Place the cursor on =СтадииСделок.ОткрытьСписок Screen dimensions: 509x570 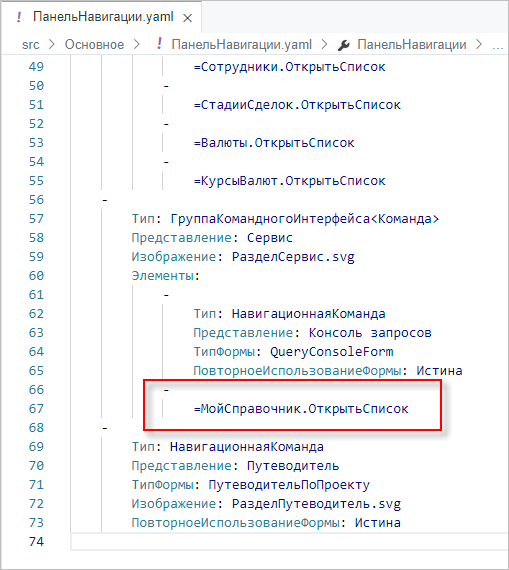click(297, 105)
